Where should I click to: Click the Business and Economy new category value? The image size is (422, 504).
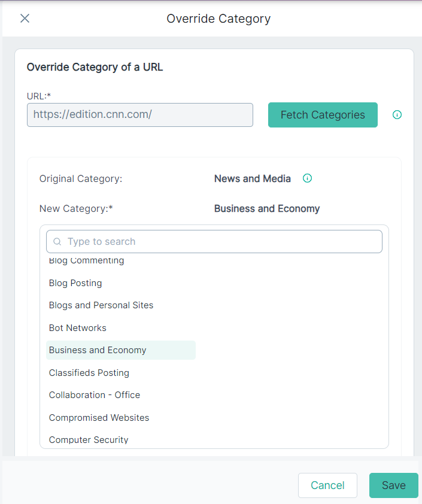(x=267, y=209)
